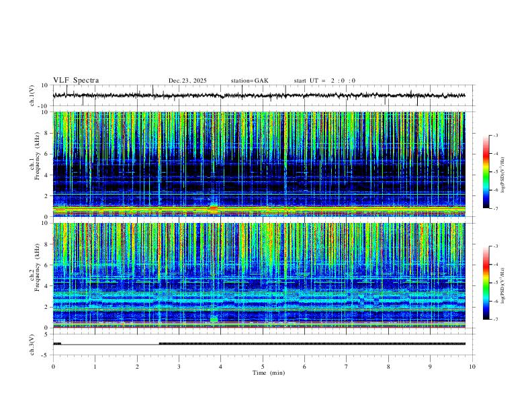Click the 'ch.1(V)' waveform axis label
This screenshot has height=411, width=532.
click(32, 96)
